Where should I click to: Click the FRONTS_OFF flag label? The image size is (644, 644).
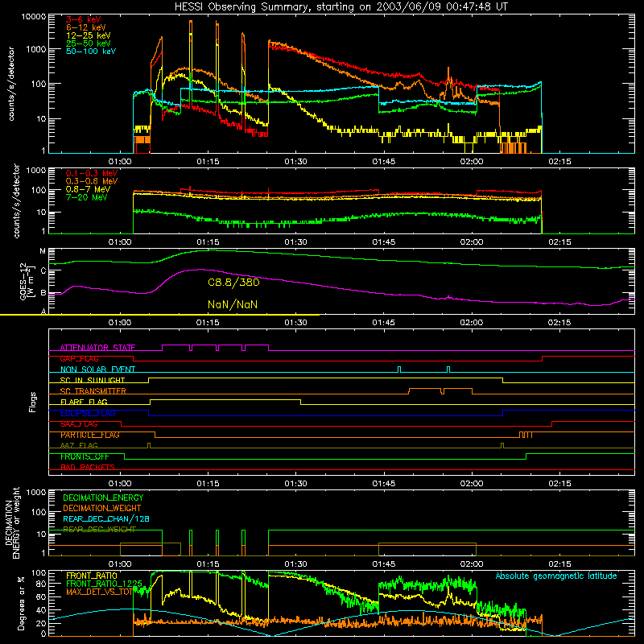(85, 456)
